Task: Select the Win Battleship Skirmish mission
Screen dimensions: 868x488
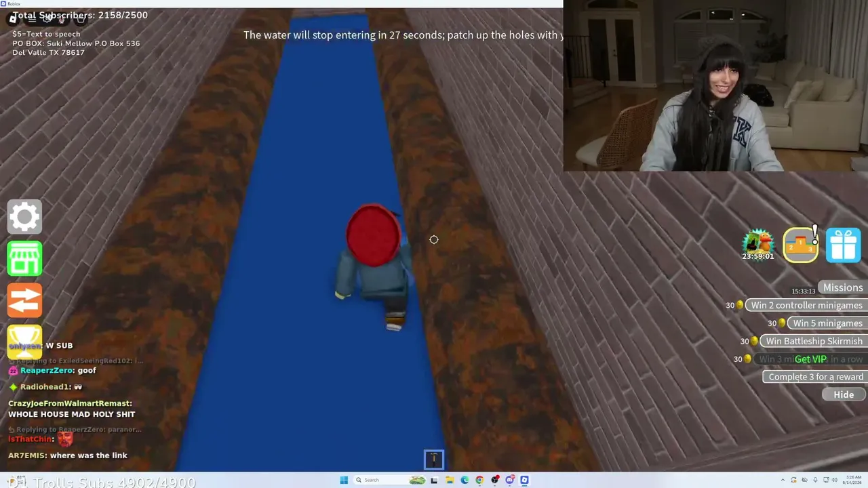Action: point(814,341)
